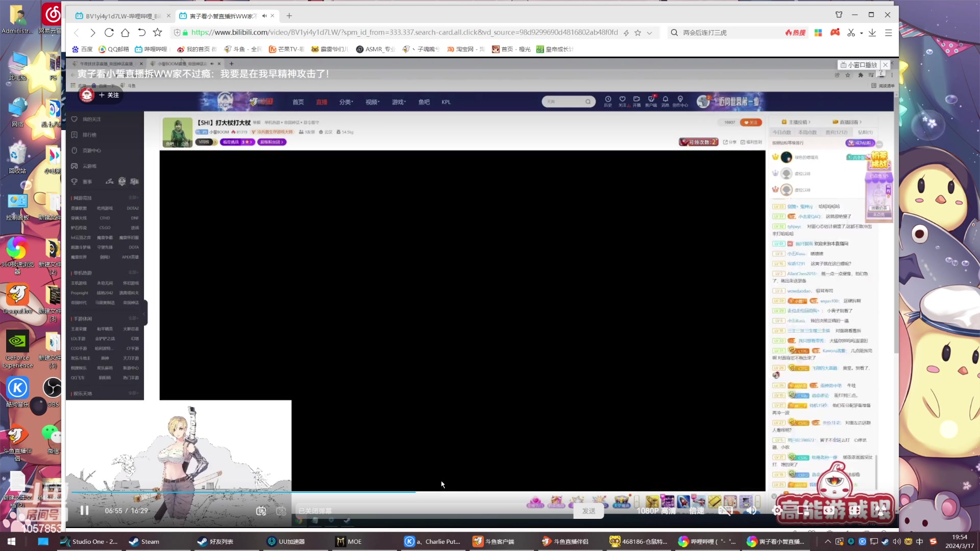Open Steam from the taskbar
The width and height of the screenshot is (980, 551).
144,541
